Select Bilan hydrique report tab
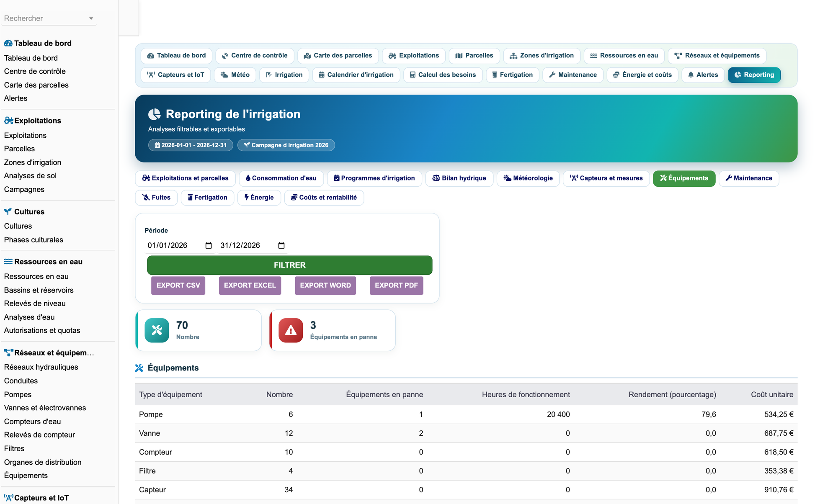815x504 pixels. click(459, 178)
